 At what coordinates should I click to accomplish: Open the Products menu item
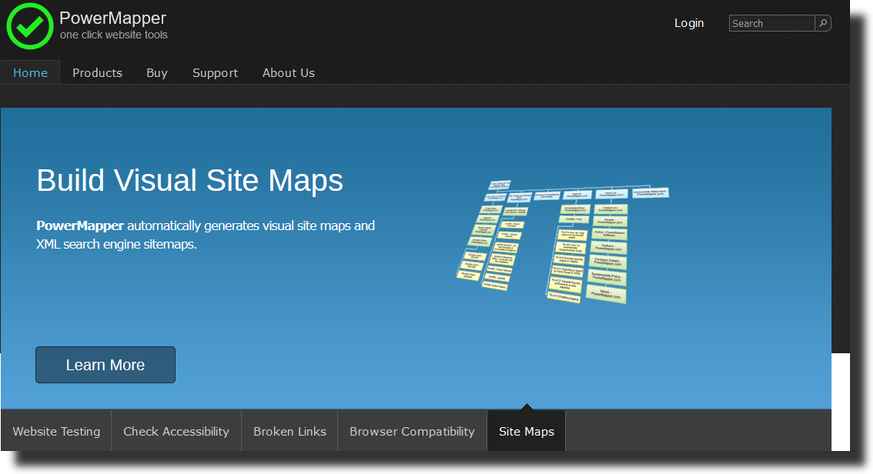point(97,73)
